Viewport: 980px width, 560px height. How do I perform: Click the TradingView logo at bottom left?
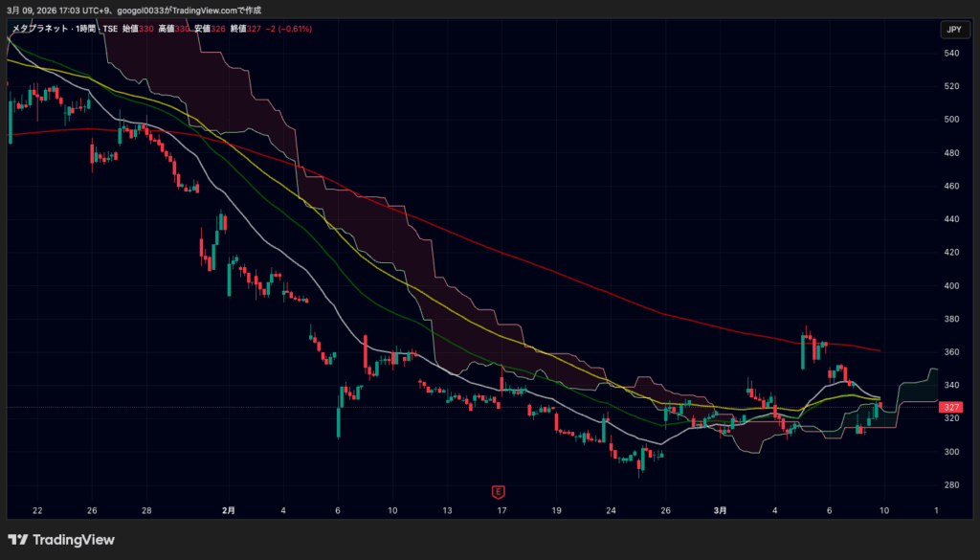pos(61,540)
